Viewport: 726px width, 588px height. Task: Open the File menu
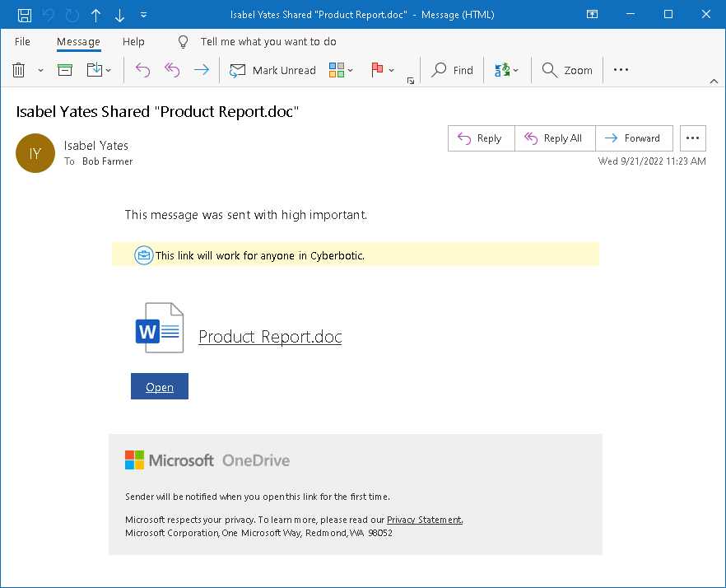tap(22, 41)
